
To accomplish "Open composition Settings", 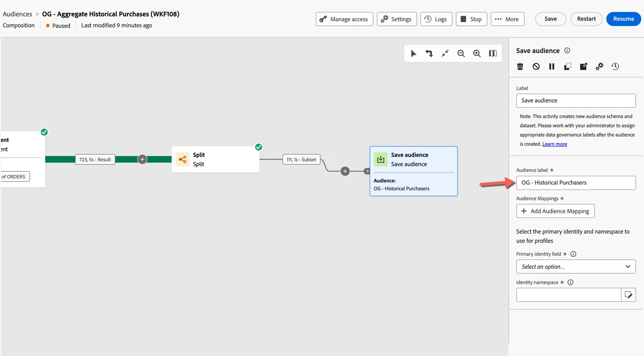I will (x=397, y=19).
